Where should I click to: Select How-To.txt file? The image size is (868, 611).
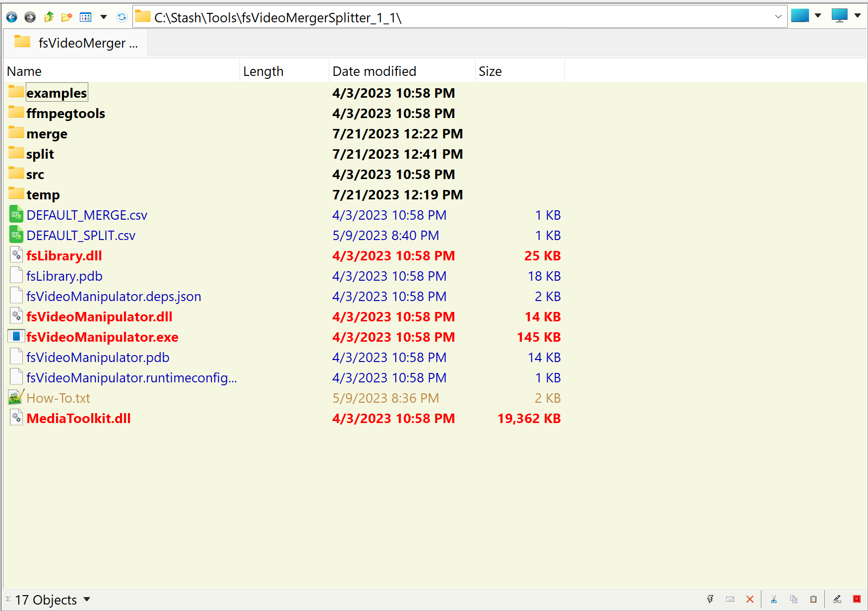[x=58, y=398]
